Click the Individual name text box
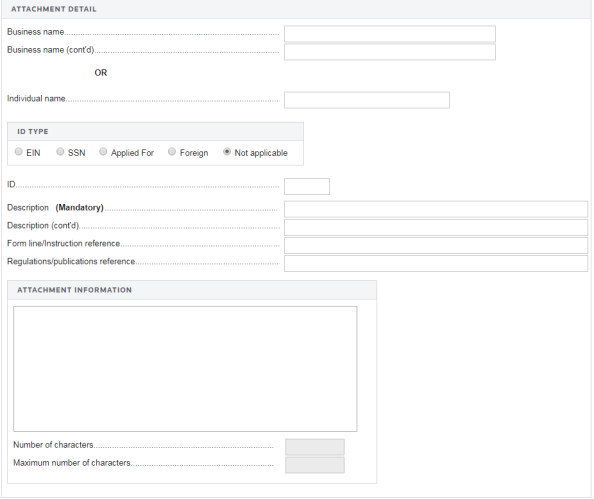The width and height of the screenshot is (594, 499). point(367,100)
